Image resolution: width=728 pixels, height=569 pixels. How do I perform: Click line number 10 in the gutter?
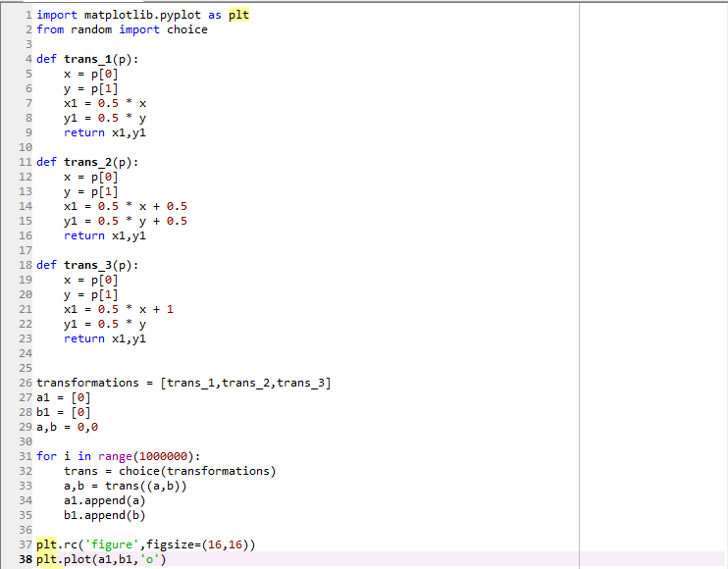pyautogui.click(x=26, y=147)
